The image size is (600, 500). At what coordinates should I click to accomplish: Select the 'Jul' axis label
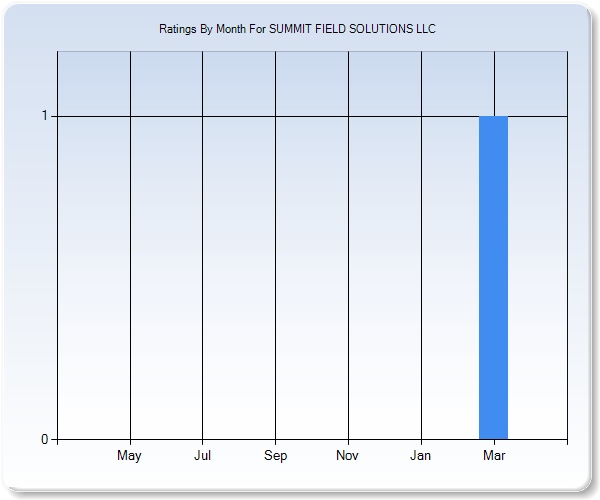pyautogui.click(x=202, y=455)
